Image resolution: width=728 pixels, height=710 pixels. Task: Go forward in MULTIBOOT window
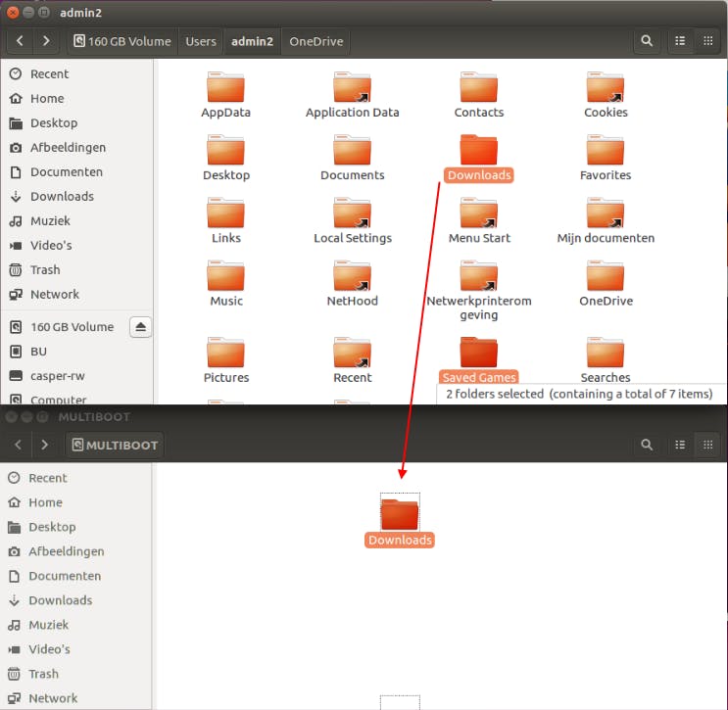pyautogui.click(x=44, y=445)
